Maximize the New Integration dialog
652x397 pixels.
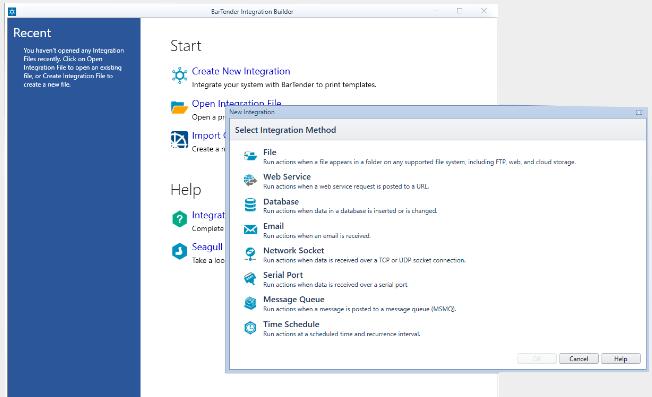639,113
